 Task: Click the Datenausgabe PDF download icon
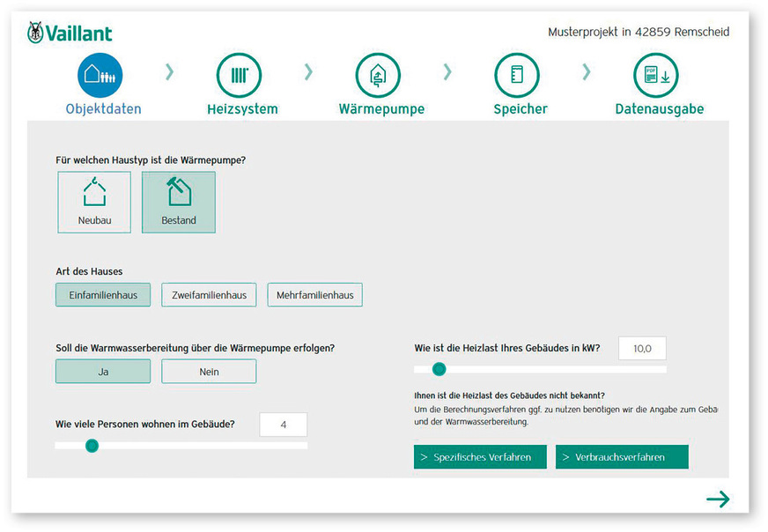click(x=656, y=76)
